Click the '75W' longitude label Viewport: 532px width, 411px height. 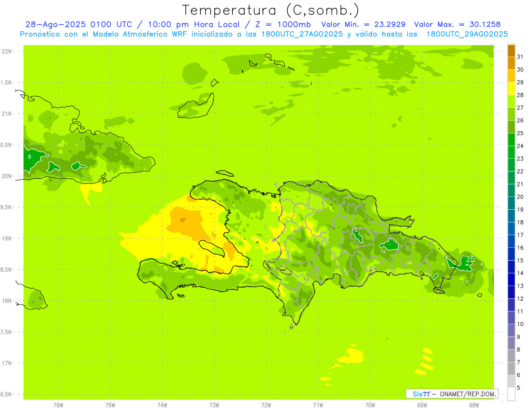tap(110, 405)
